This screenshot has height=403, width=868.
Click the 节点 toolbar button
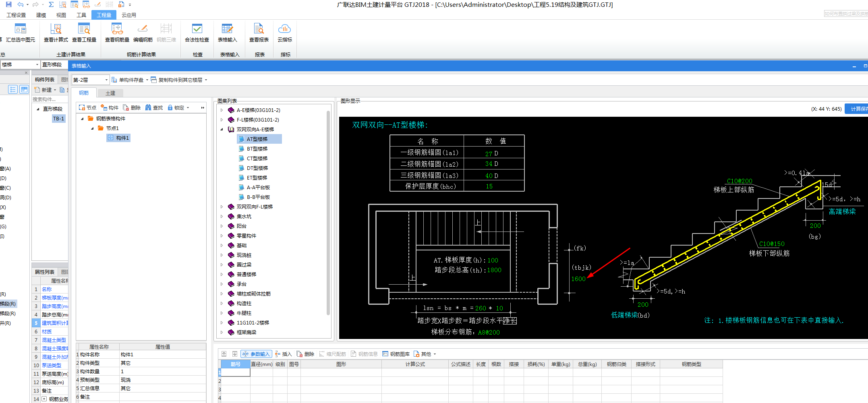pyautogui.click(x=87, y=107)
